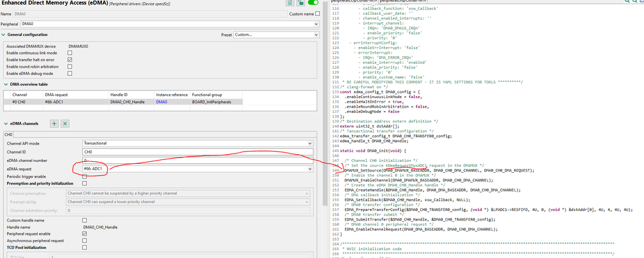Uncheck Peripheral request enable
644x258 pixels.
84,233
